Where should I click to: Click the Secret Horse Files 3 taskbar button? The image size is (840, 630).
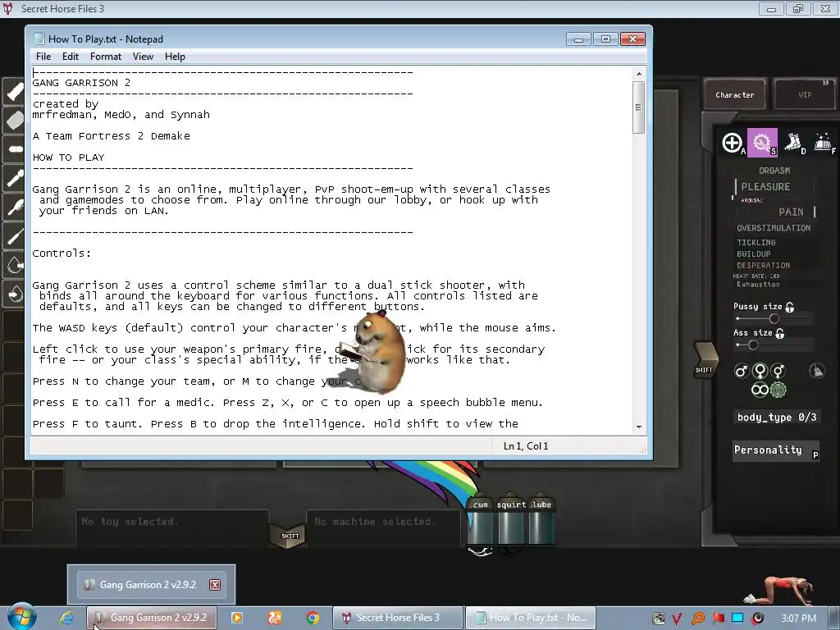tap(398, 618)
